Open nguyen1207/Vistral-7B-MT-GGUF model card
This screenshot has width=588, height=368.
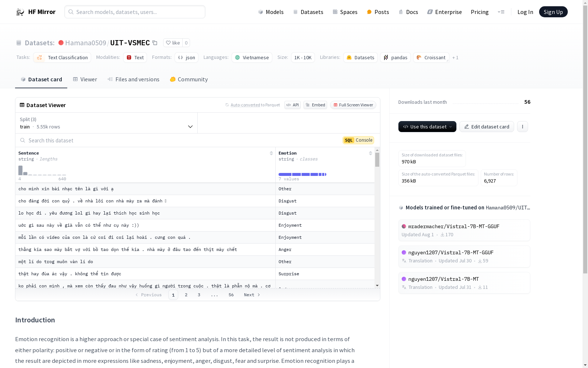tap(464, 256)
